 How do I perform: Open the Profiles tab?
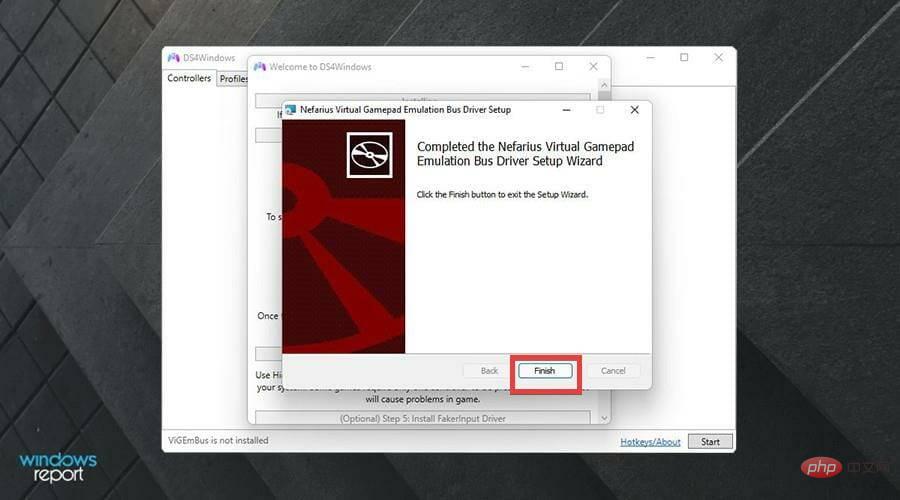(x=233, y=79)
